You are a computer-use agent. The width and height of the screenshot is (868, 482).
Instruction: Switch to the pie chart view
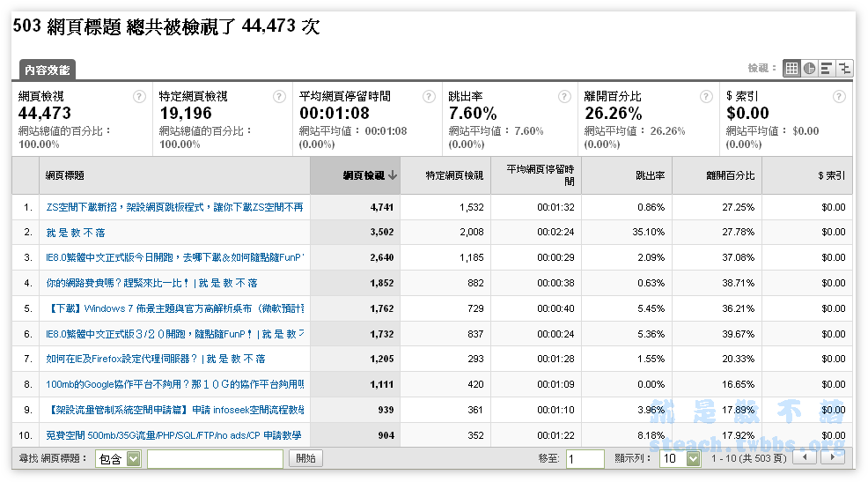pyautogui.click(x=809, y=68)
